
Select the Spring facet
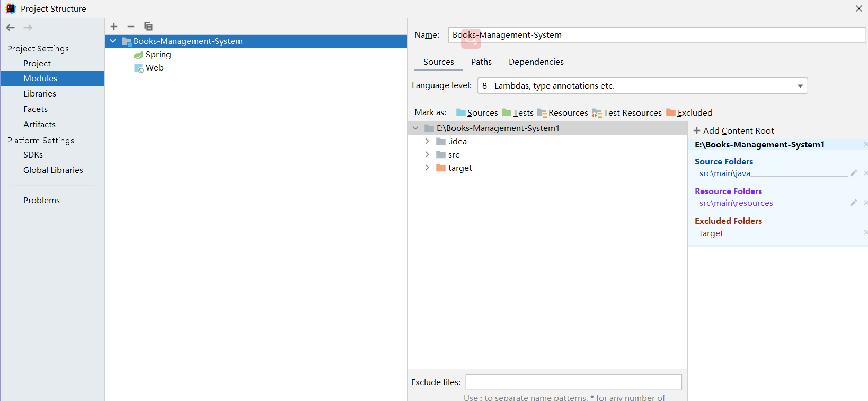[152, 55]
